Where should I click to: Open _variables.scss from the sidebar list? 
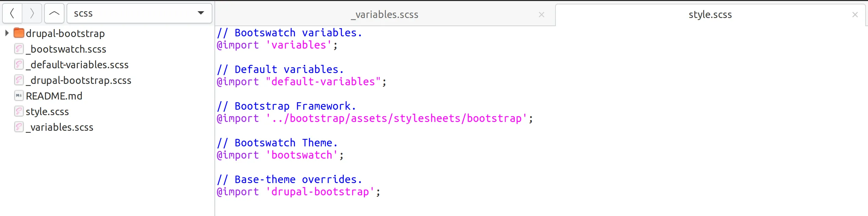(x=59, y=127)
